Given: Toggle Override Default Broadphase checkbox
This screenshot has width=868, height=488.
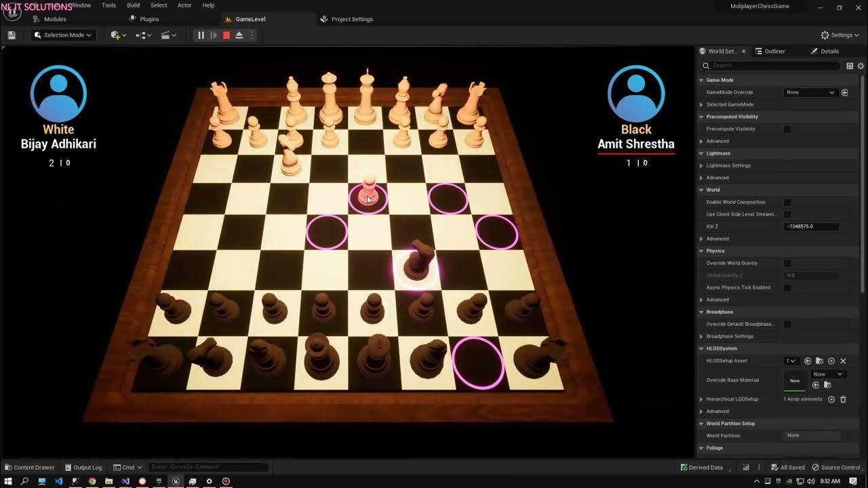Looking at the screenshot, I should [787, 324].
